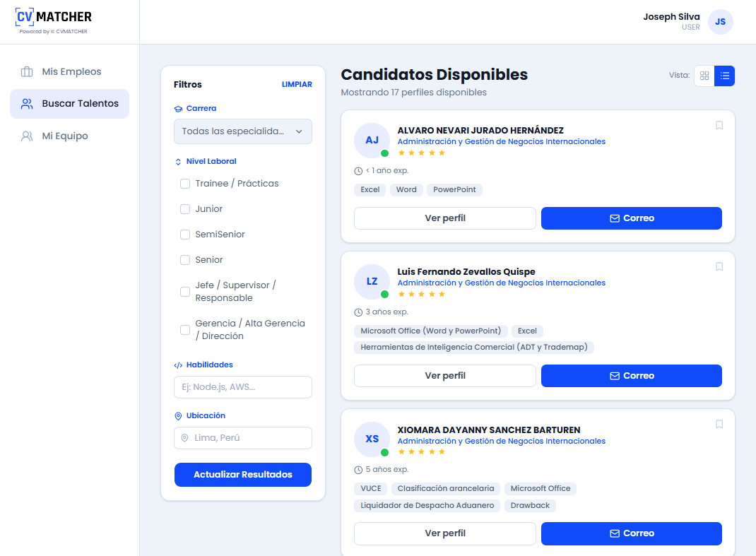Click the Habilidades code icon
Screen dimensions: 756x556
click(x=178, y=365)
